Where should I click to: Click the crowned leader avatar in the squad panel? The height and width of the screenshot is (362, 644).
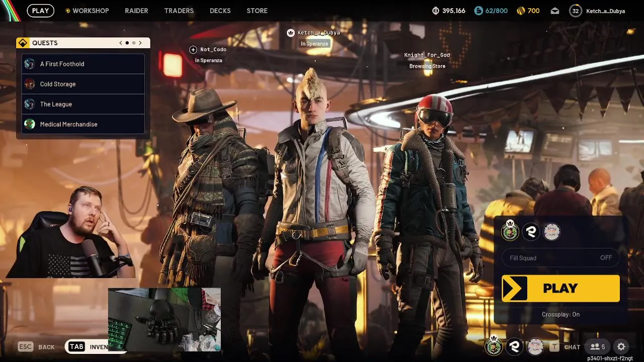coord(510,231)
